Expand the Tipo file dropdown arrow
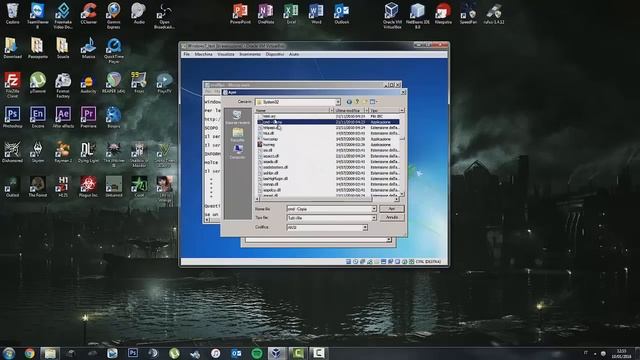The image size is (640, 360). (373, 218)
